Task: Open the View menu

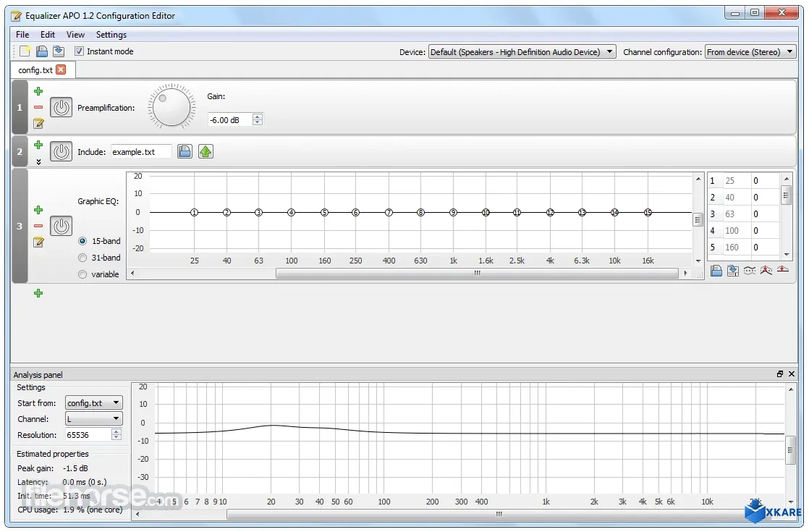Action: coord(75,35)
